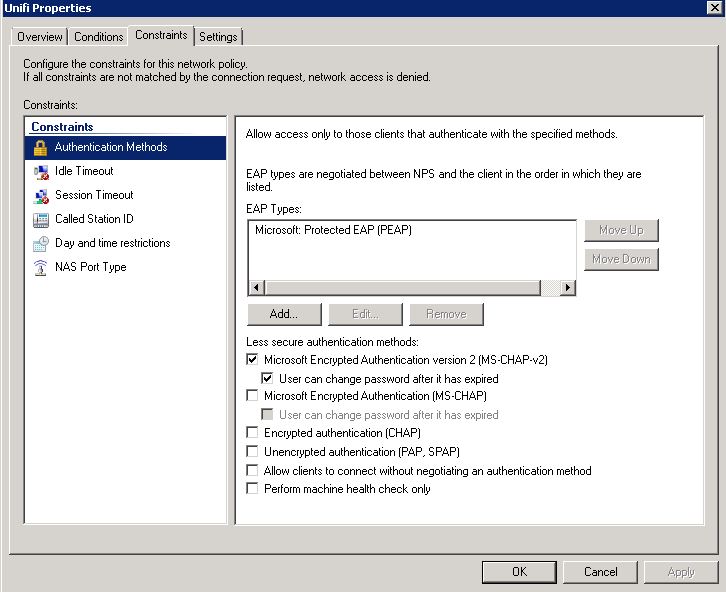The height and width of the screenshot is (592, 726).
Task: Toggle grayed MS-CHAP password change checkbox
Action: coord(267,414)
